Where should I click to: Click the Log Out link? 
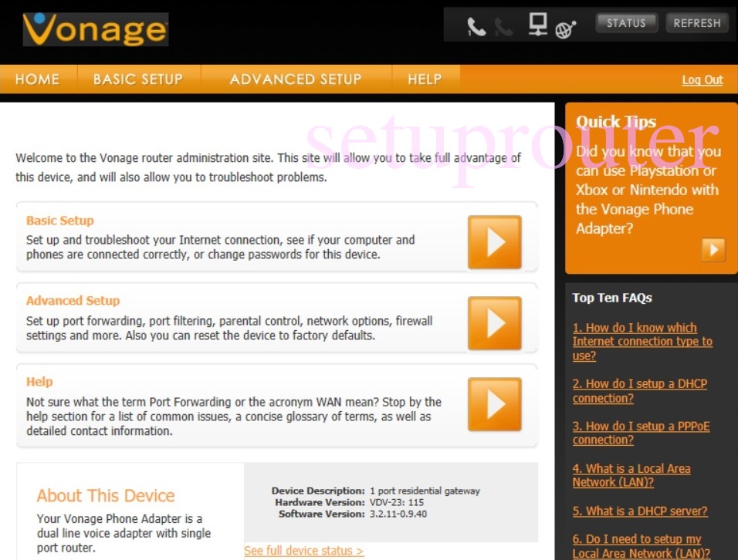coord(702,79)
